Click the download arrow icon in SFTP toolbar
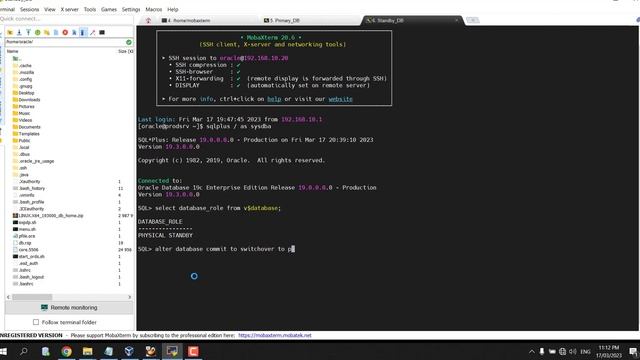 pyautogui.click(x=19, y=32)
